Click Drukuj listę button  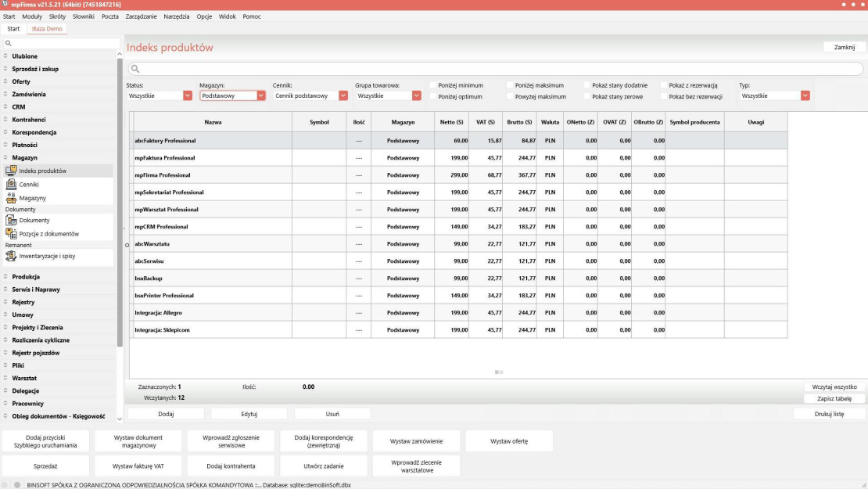829,414
